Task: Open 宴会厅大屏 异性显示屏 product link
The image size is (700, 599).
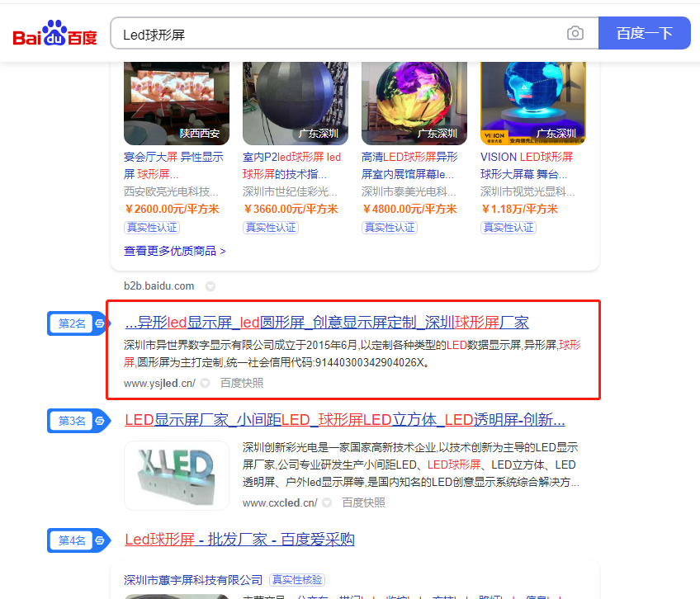Action: pos(173,165)
